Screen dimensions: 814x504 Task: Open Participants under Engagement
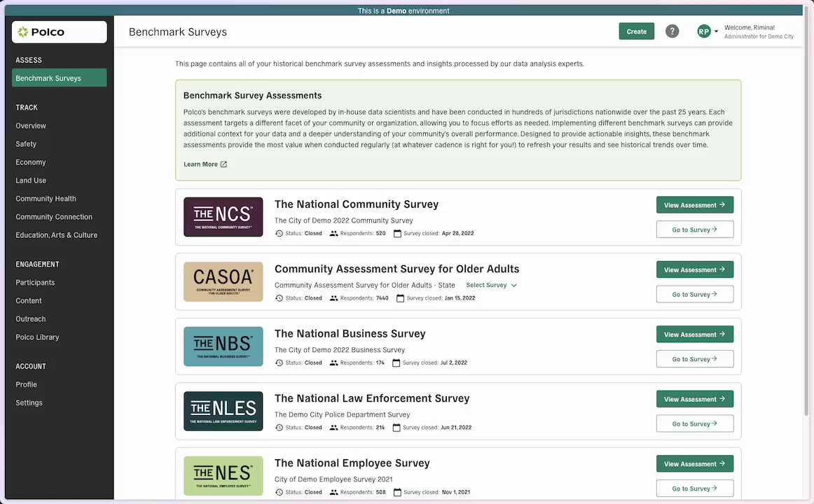point(35,283)
